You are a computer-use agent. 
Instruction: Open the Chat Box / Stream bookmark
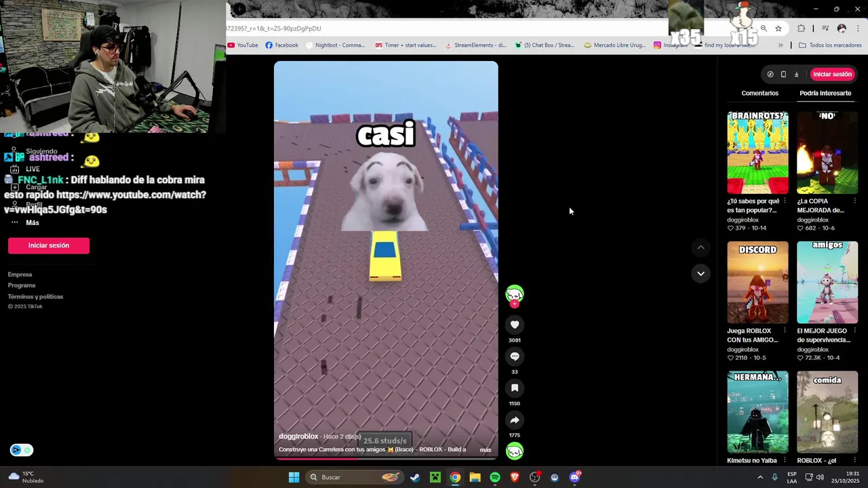(545, 45)
